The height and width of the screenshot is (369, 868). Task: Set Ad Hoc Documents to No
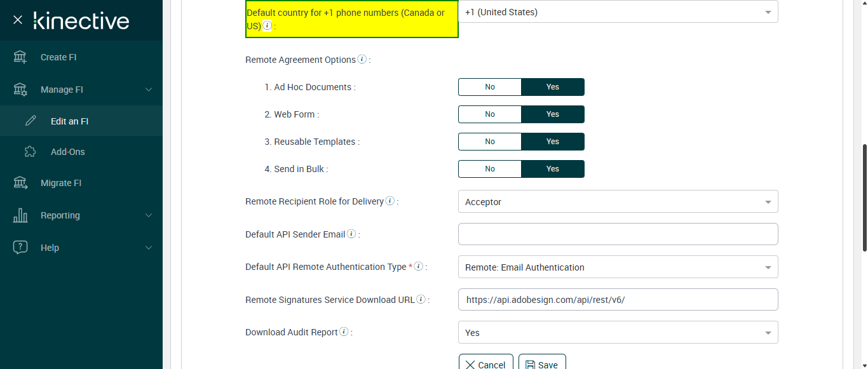(x=489, y=87)
